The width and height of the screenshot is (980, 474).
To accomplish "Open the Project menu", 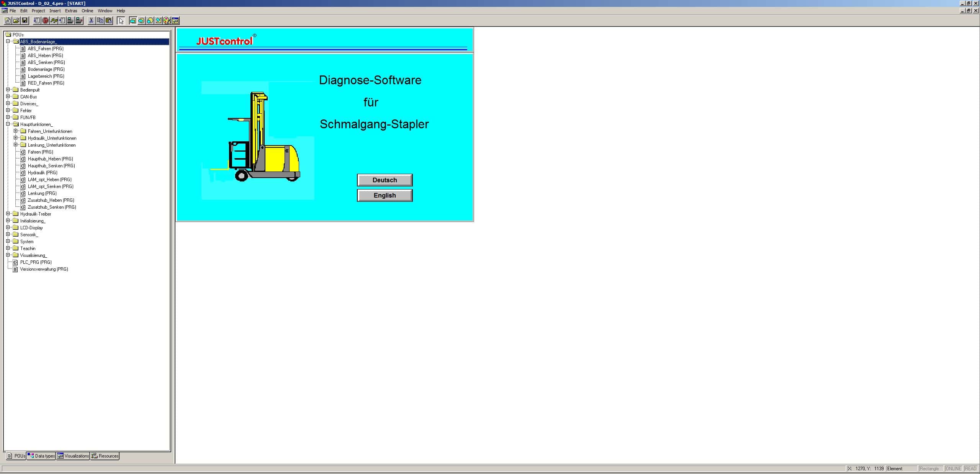I will [x=38, y=11].
